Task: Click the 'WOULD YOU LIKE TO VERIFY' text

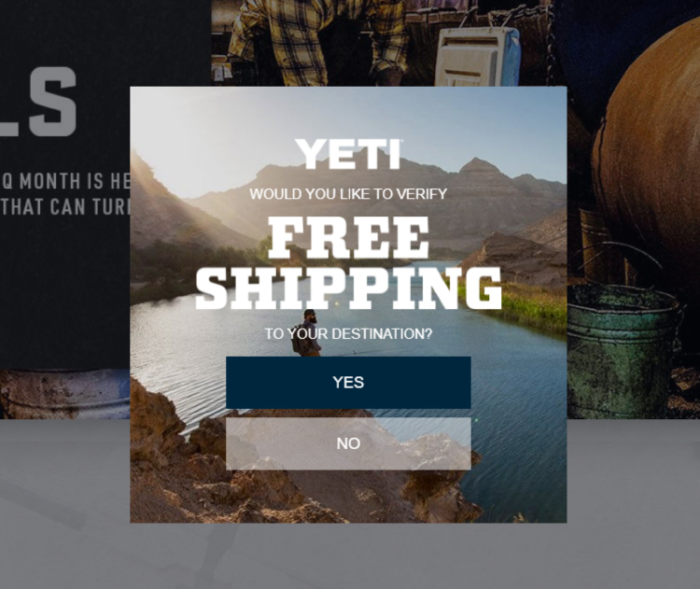Action: point(348,194)
